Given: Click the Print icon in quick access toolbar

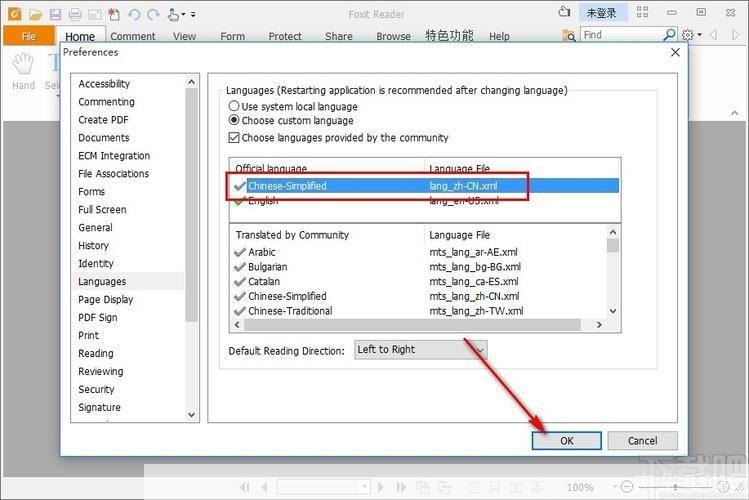Looking at the screenshot, I should (x=75, y=14).
